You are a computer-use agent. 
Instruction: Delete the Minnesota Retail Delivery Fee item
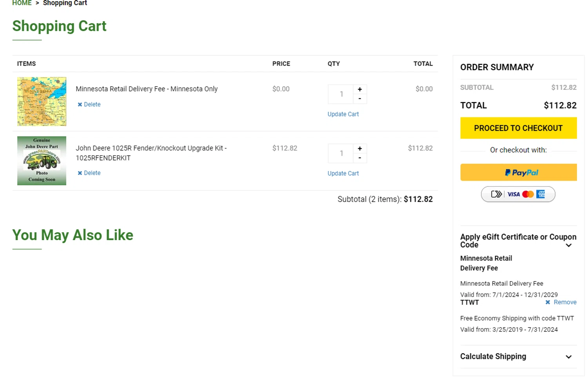pyautogui.click(x=89, y=104)
